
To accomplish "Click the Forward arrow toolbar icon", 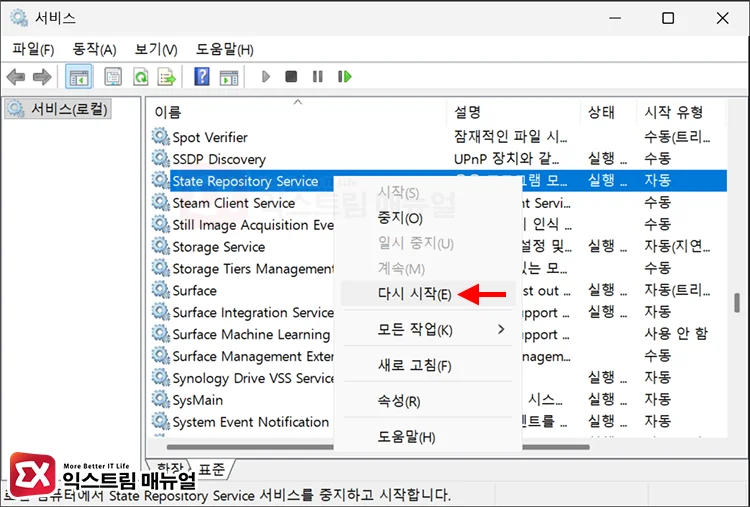I will 42,77.
